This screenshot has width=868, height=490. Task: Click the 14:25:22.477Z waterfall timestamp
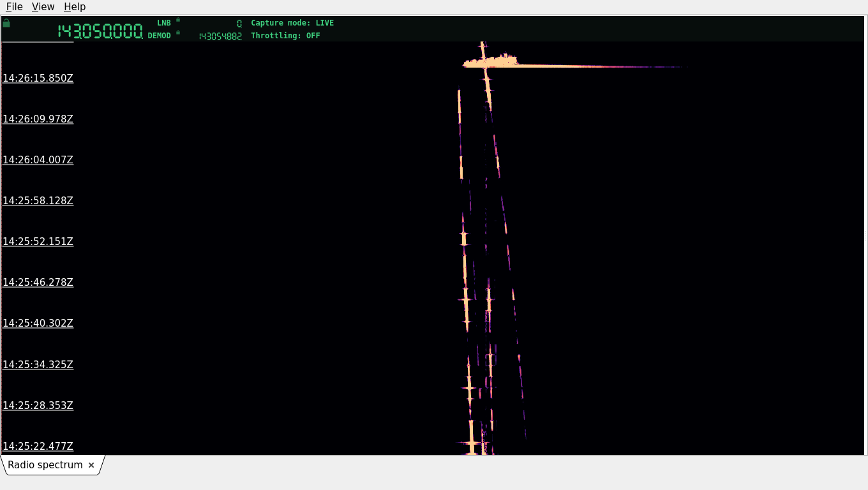click(38, 447)
